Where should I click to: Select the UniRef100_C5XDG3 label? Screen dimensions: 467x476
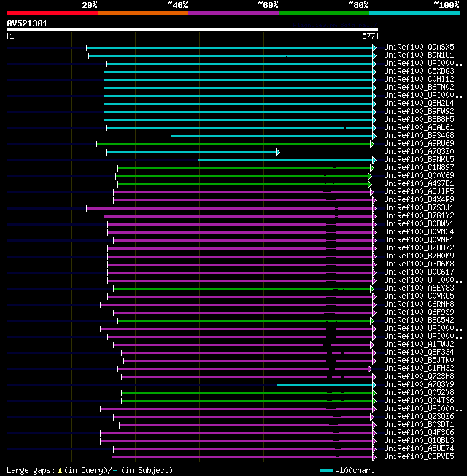419,71
